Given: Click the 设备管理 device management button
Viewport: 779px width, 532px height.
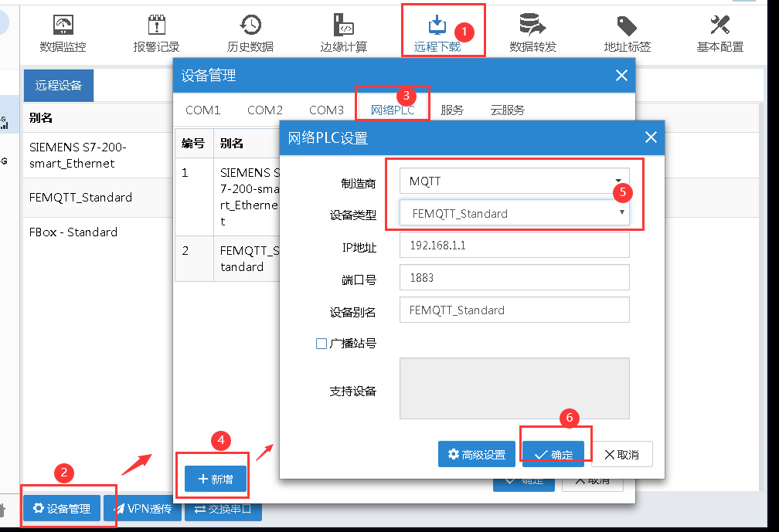Looking at the screenshot, I should pyautogui.click(x=62, y=509).
